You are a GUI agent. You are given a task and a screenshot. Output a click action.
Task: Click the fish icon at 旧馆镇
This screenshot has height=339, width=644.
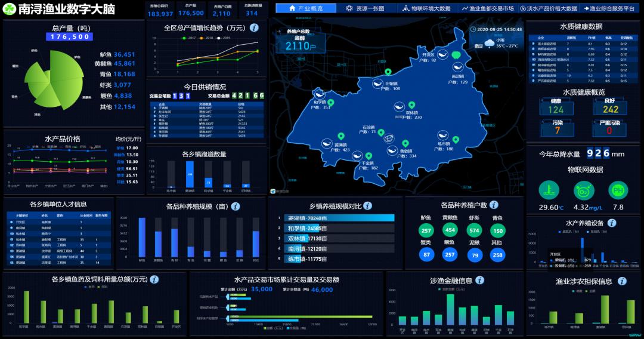pos(377,84)
